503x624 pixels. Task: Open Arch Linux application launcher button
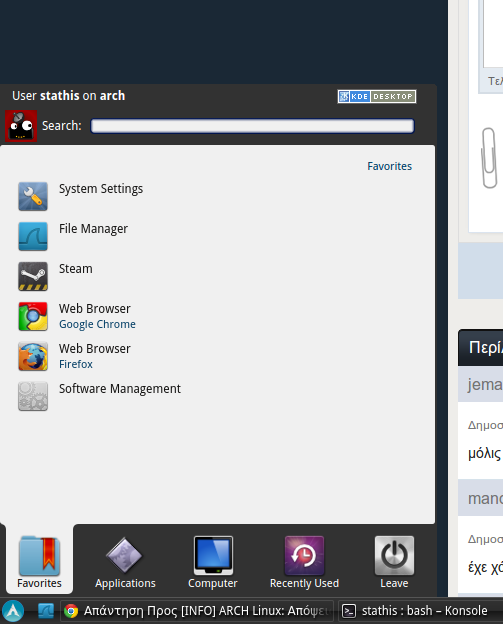(x=13, y=611)
